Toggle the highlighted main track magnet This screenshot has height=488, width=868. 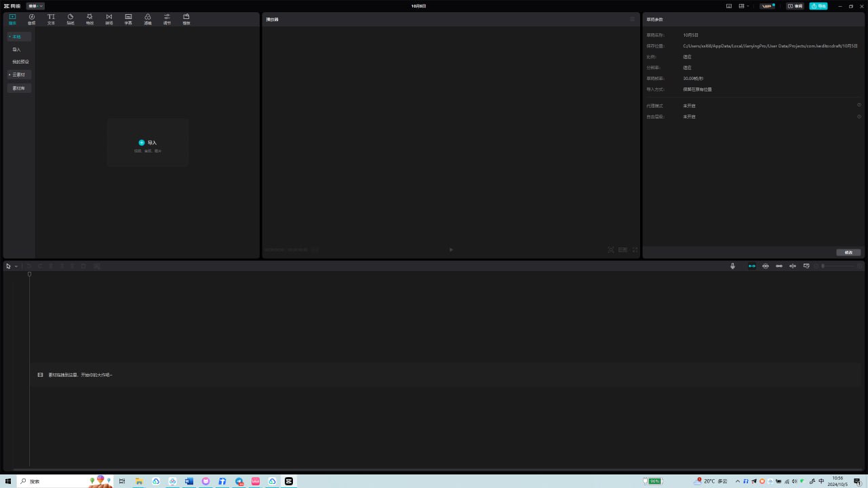(751, 266)
